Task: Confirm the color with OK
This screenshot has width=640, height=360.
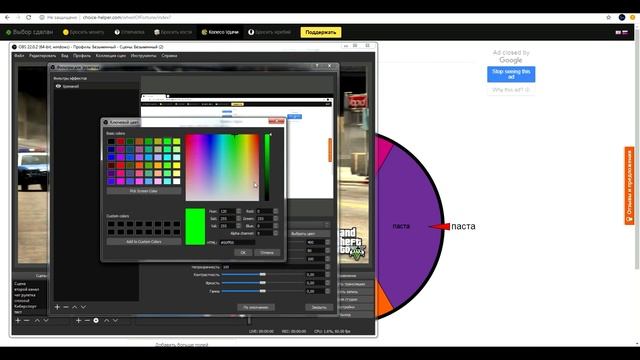Action: [243, 253]
